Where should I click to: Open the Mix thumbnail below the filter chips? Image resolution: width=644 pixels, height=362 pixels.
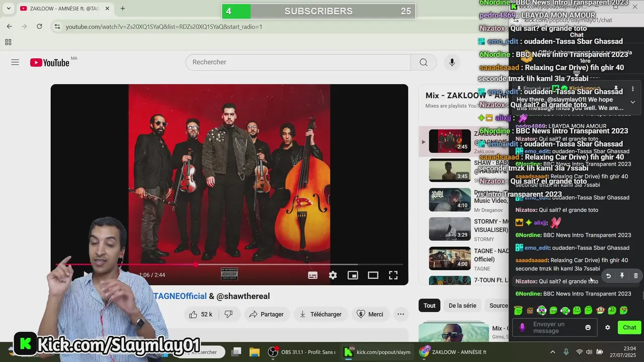[x=453, y=332]
